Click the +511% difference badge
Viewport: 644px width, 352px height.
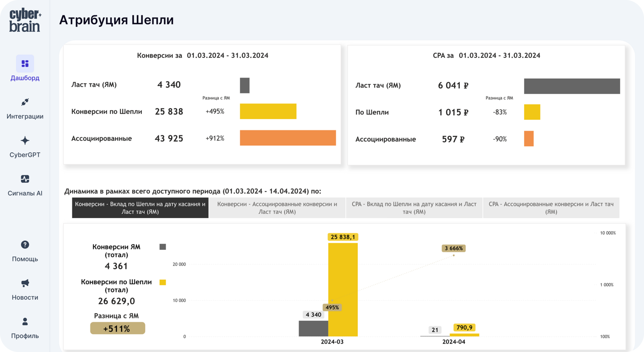117,328
